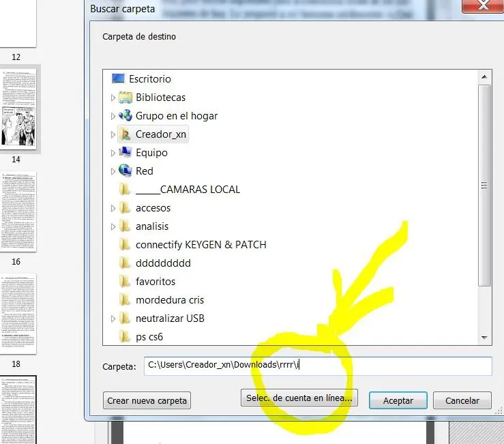Click the Crear nueva carpeta button
The width and height of the screenshot is (504, 444).
click(147, 400)
